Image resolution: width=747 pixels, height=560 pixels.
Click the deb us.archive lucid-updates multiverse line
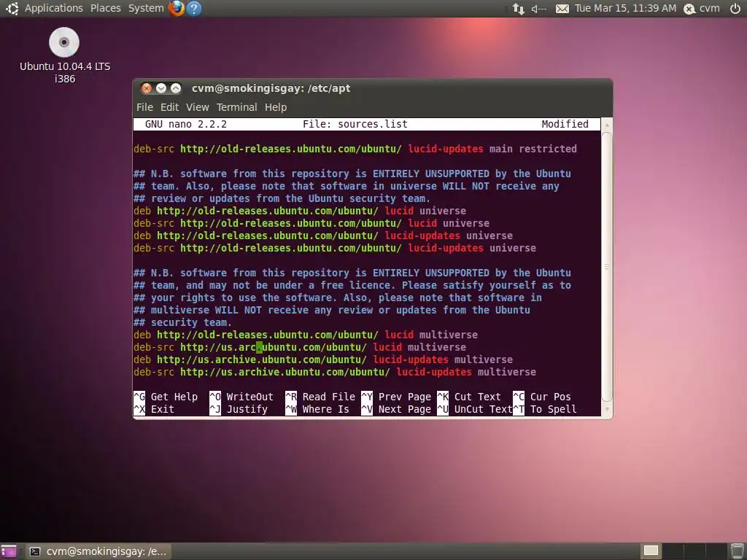click(323, 359)
